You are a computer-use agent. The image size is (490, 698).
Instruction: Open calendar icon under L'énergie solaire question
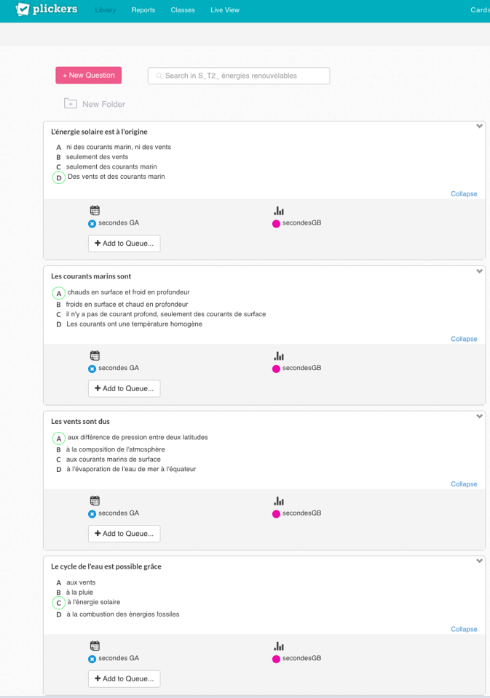(95, 211)
